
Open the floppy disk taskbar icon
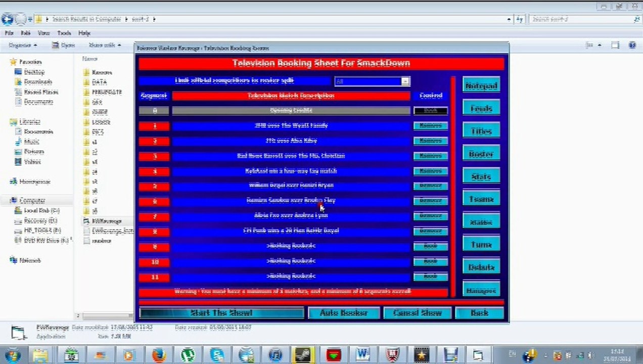tap(450, 354)
